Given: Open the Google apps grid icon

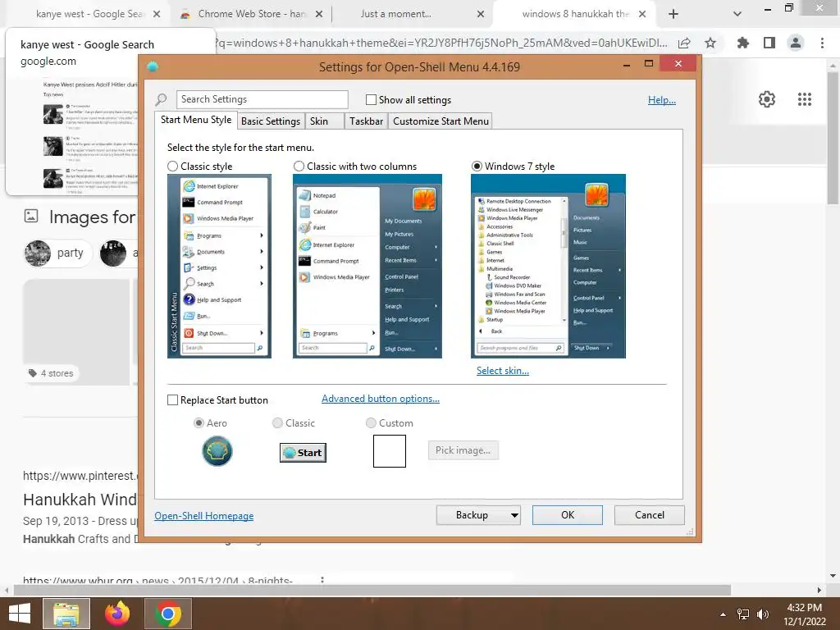Looking at the screenshot, I should click(805, 99).
